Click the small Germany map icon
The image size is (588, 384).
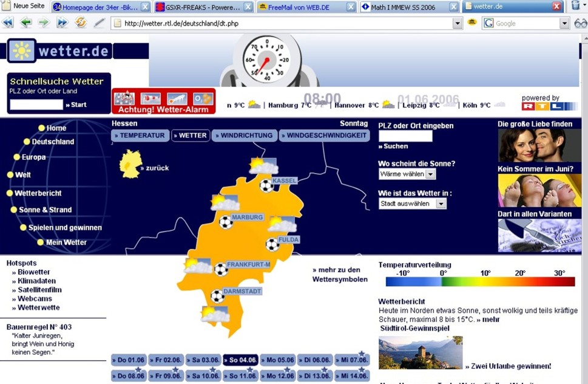(x=130, y=164)
